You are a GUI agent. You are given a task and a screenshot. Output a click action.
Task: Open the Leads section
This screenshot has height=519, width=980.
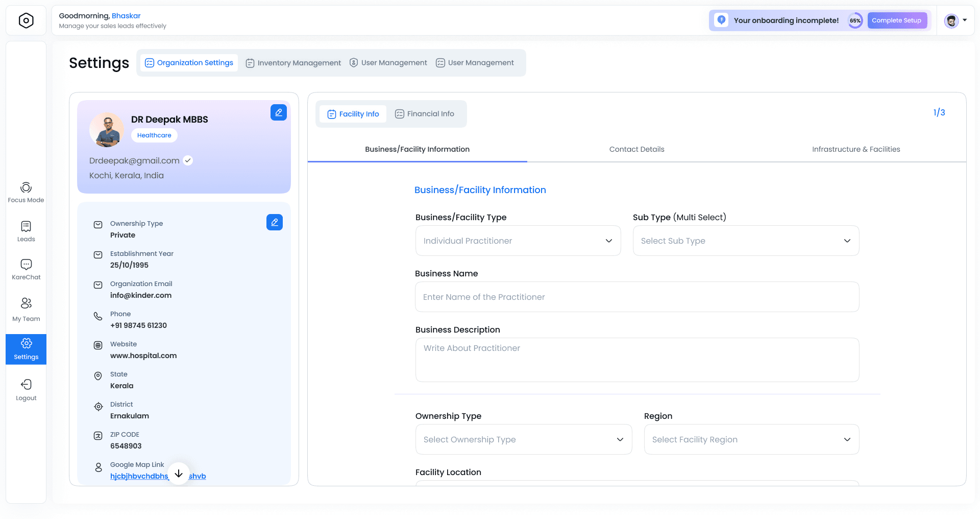pyautogui.click(x=26, y=231)
